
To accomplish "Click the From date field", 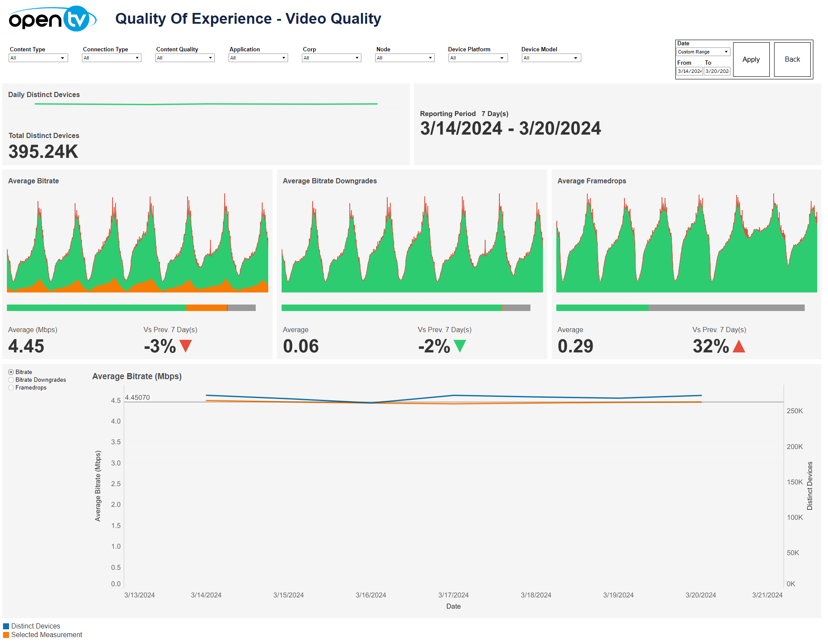I will tap(690, 71).
